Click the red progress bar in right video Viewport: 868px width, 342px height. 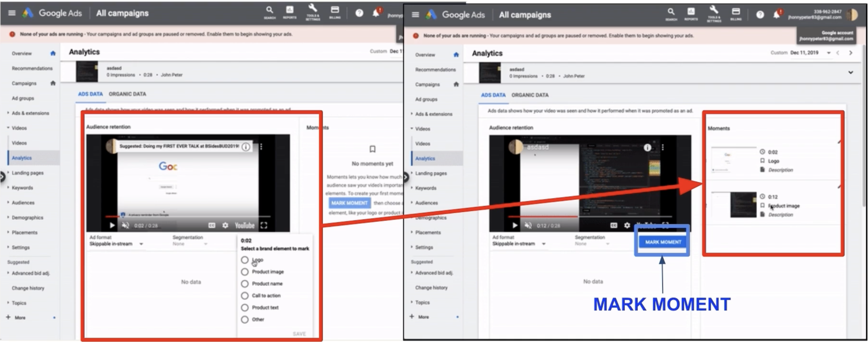point(542,217)
